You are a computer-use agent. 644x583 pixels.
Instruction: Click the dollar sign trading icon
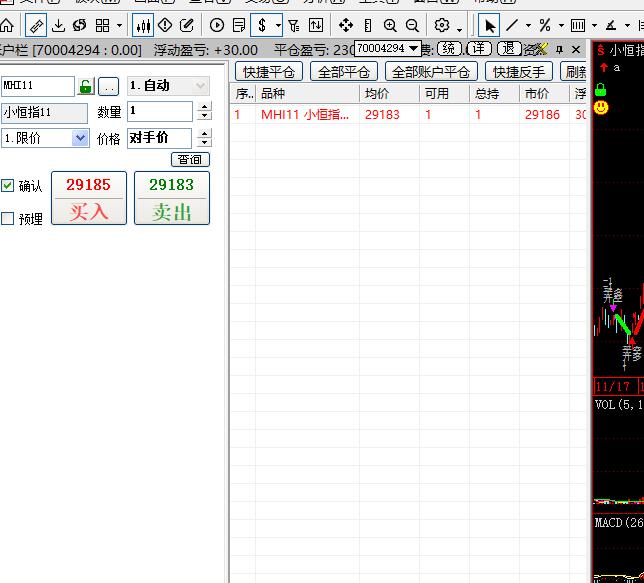pyautogui.click(x=262, y=25)
